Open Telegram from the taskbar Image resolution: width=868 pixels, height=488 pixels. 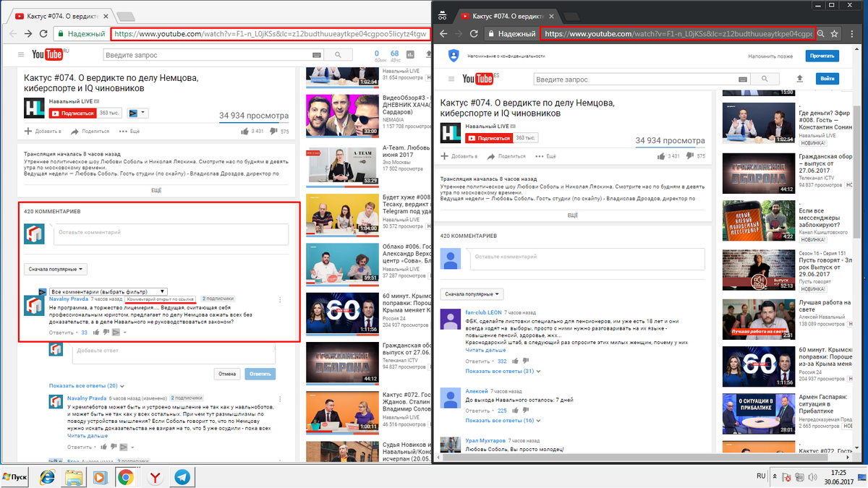pyautogui.click(x=182, y=476)
